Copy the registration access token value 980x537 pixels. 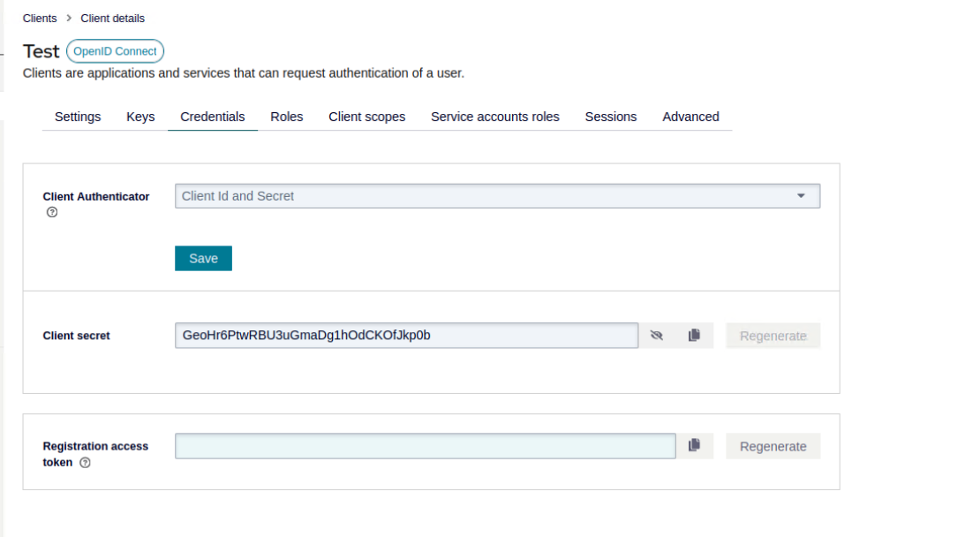[x=694, y=445]
